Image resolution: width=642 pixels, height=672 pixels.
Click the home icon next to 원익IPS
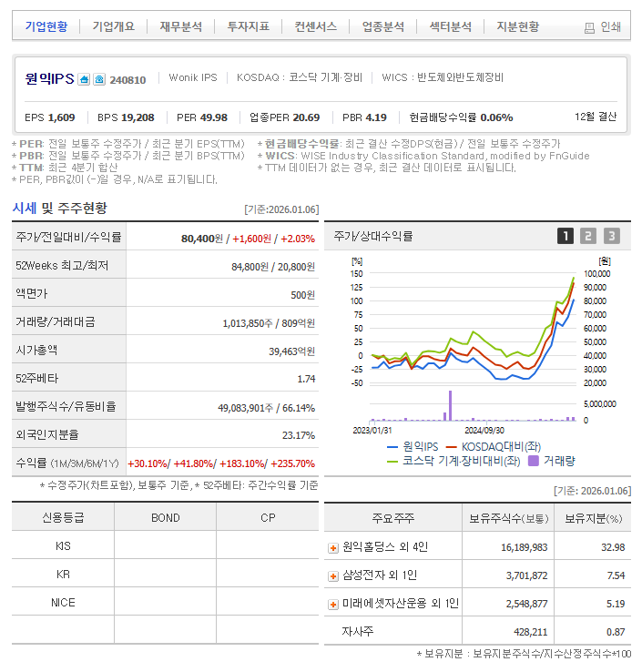(x=84, y=80)
